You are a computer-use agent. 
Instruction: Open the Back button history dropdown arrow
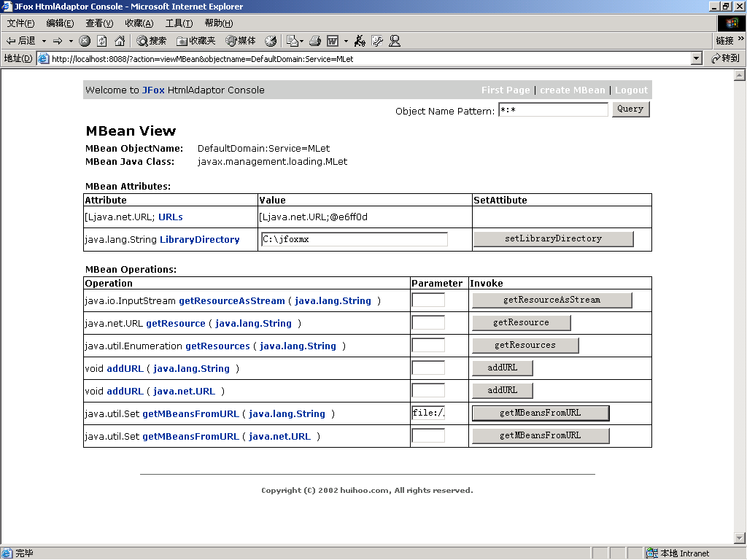click(x=44, y=41)
